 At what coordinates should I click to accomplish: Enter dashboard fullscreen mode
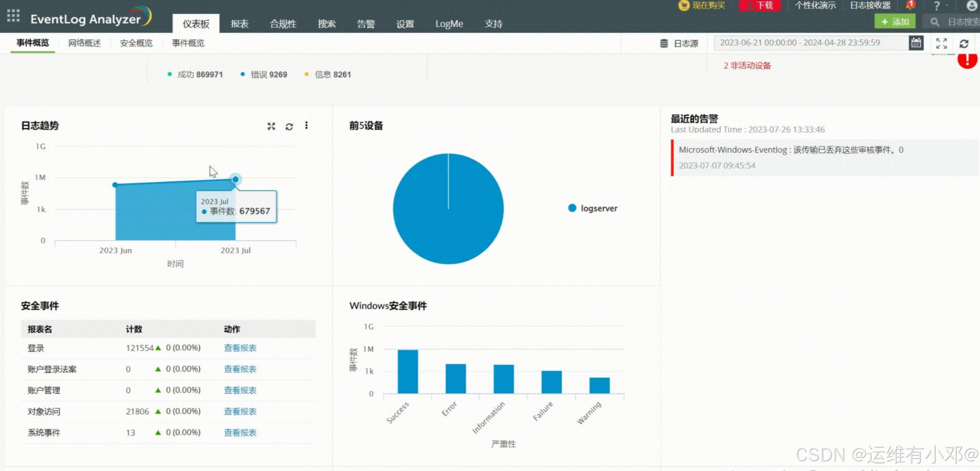[x=941, y=43]
